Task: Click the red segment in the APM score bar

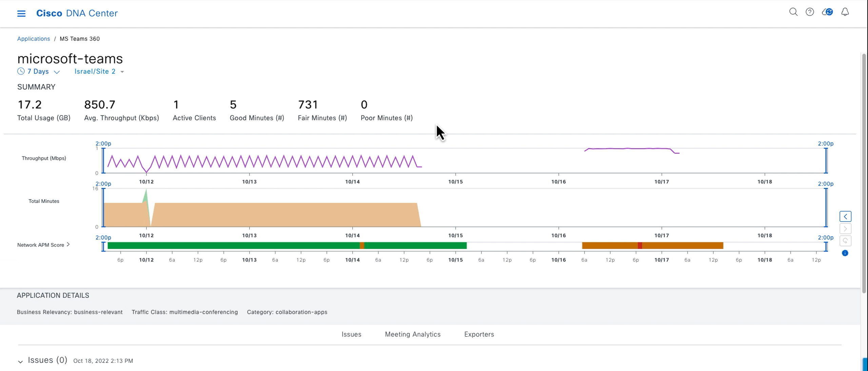Action: point(639,246)
